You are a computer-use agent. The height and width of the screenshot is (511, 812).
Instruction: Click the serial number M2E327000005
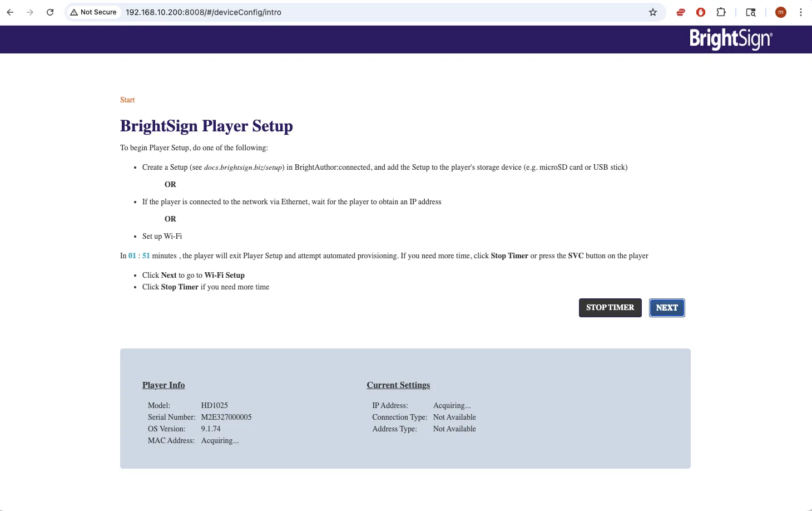pos(226,417)
